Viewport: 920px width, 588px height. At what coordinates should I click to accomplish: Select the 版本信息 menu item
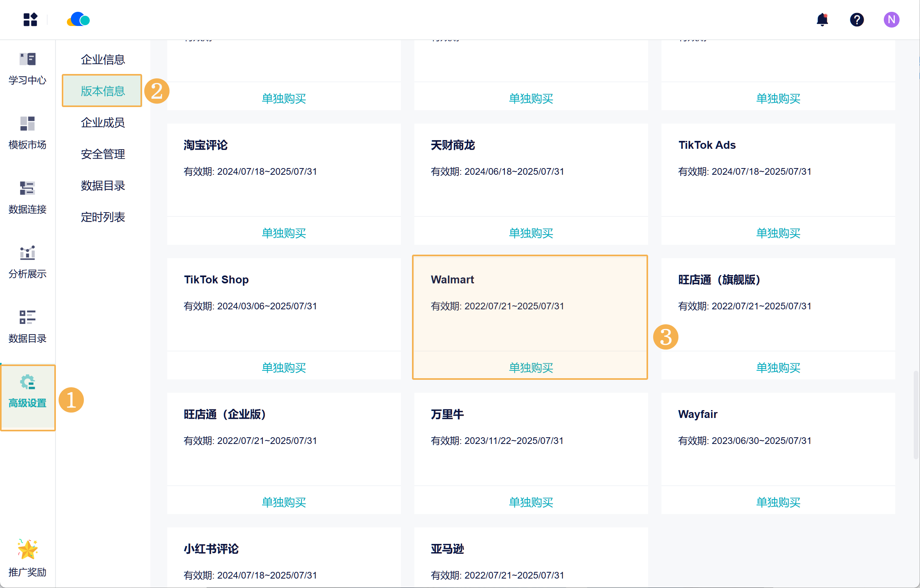coord(103,91)
